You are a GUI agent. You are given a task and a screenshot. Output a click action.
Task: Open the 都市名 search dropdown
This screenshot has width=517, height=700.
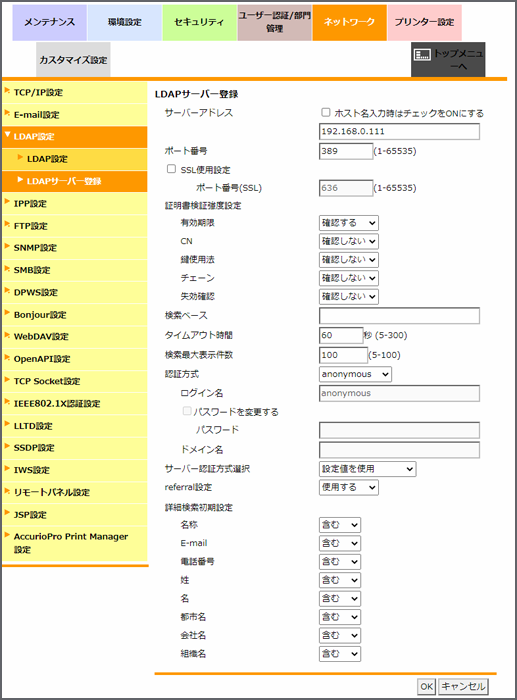pos(340,617)
